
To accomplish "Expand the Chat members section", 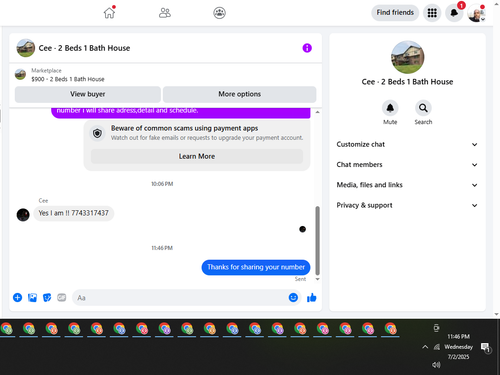I will tap(407, 165).
